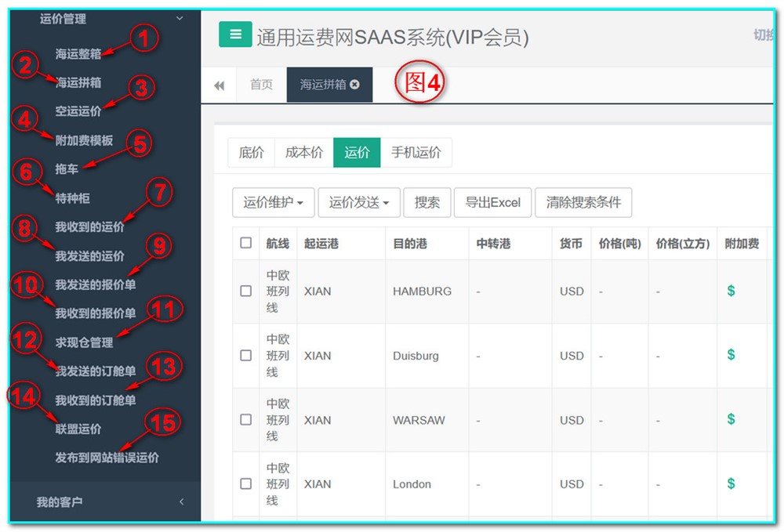This screenshot has height=532, width=784.
Task: Go to the 首页 tab
Action: tap(261, 85)
